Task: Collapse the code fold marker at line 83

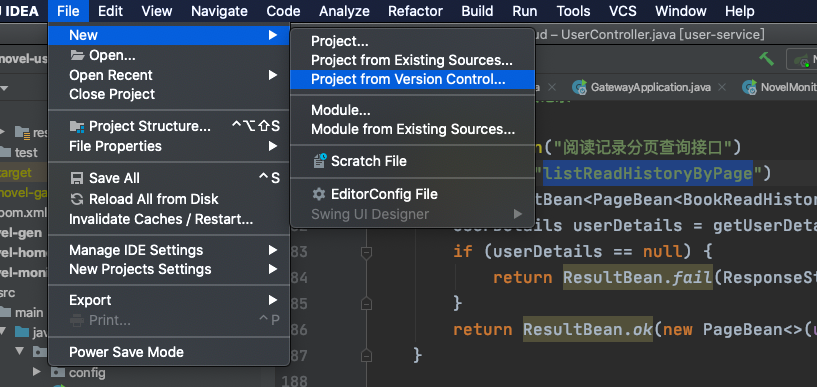Action: pos(366,252)
